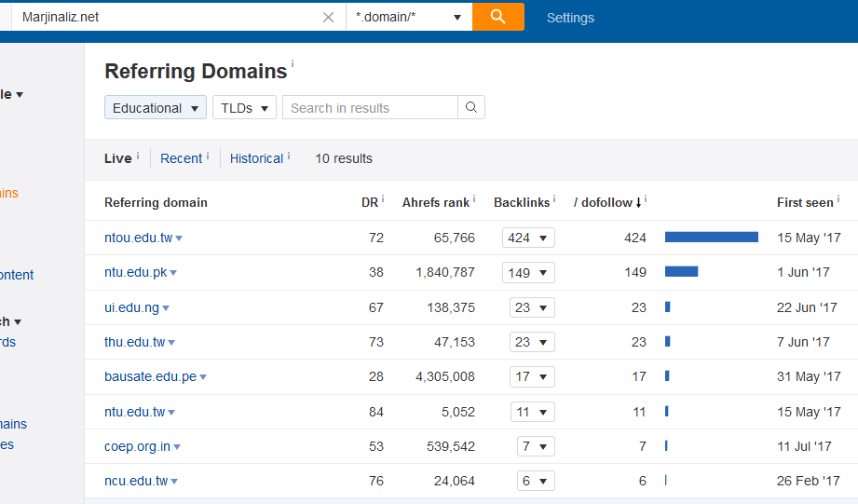
Task: Sort by First seen column header
Action: pyautogui.click(x=805, y=202)
